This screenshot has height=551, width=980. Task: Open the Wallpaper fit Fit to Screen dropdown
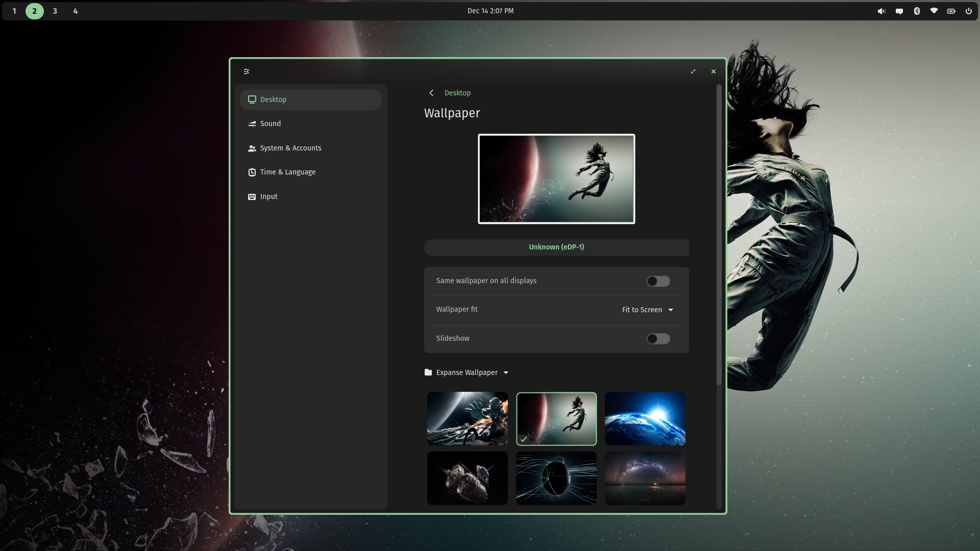(648, 310)
